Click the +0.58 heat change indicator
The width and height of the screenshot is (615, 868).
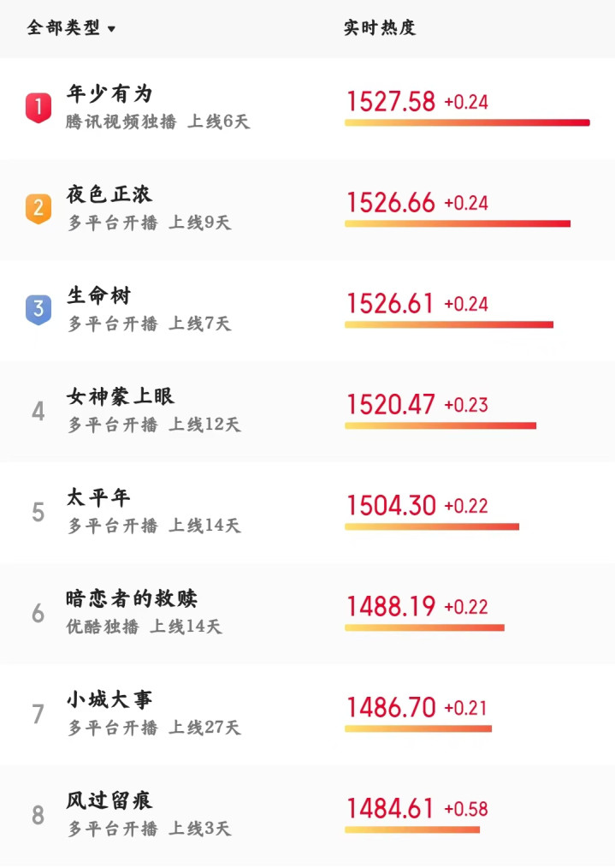pyautogui.click(x=466, y=809)
